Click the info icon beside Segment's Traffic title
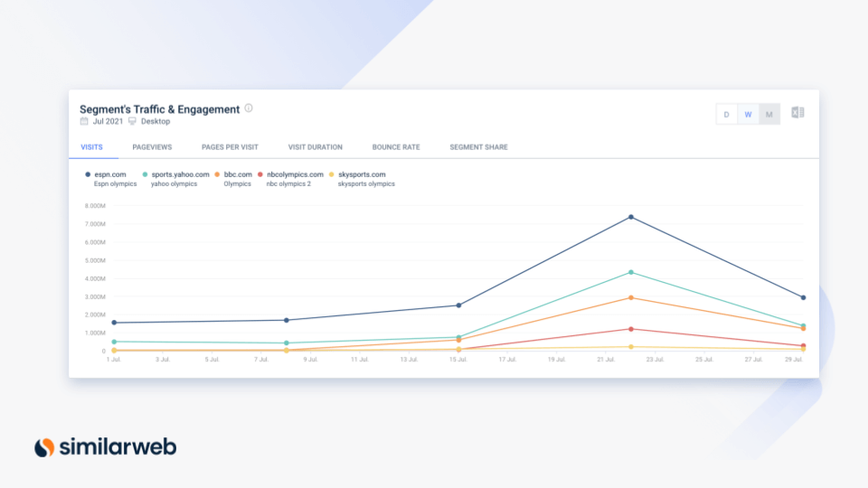This screenshot has height=488, width=868. (x=249, y=108)
